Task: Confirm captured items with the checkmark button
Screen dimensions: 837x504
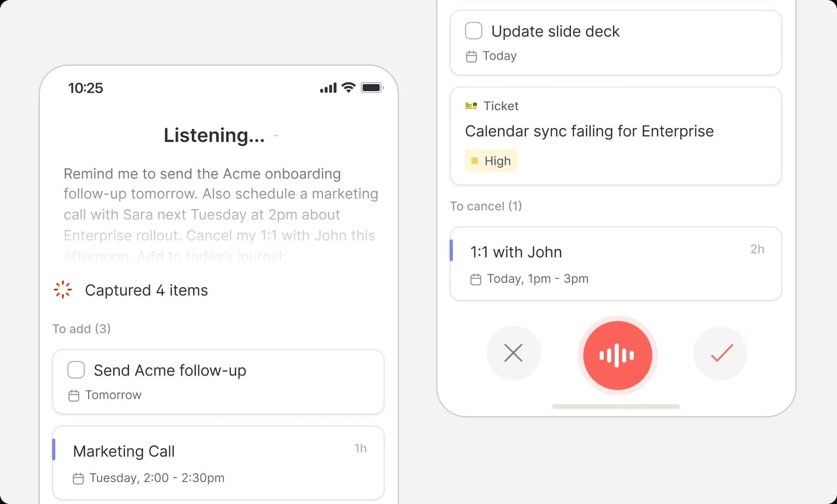Action: click(720, 353)
